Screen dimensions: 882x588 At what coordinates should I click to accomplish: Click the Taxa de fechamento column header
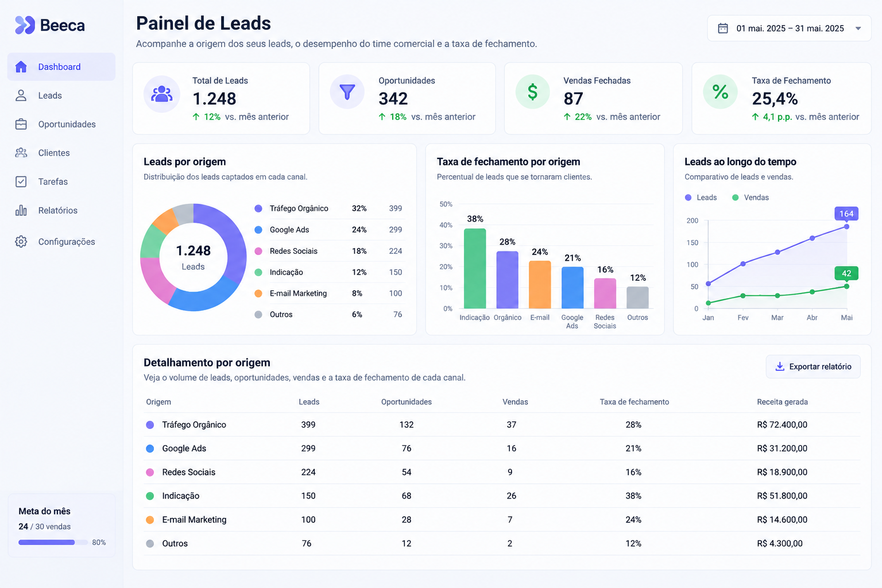(x=635, y=402)
